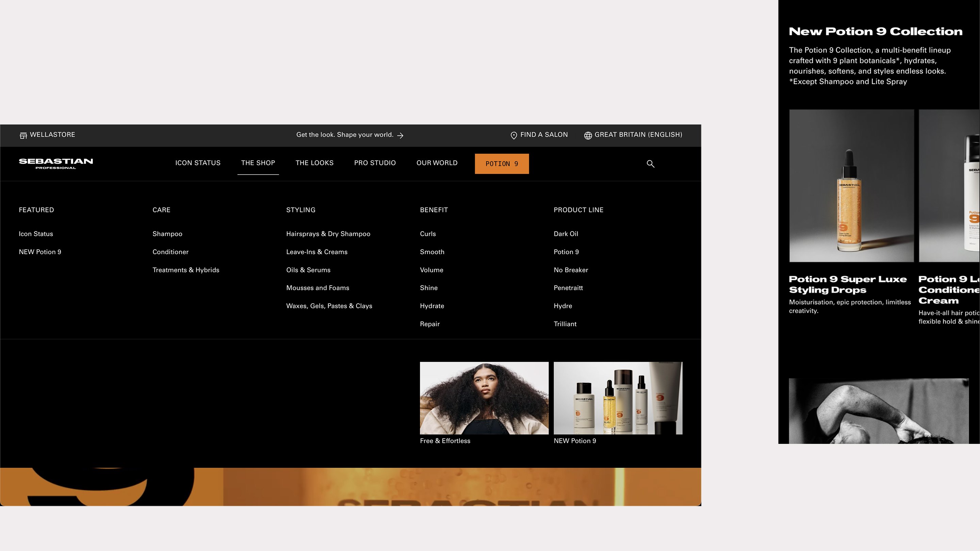Click the Free & Effortless model thumbnail
This screenshot has height=551, width=980.
pyautogui.click(x=484, y=398)
